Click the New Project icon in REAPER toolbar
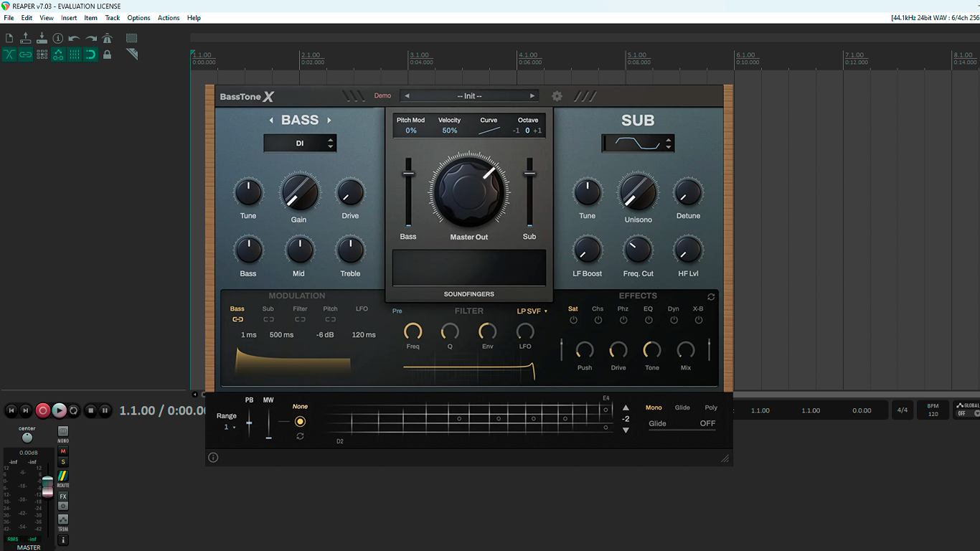The width and height of the screenshot is (980, 551). (x=9, y=38)
